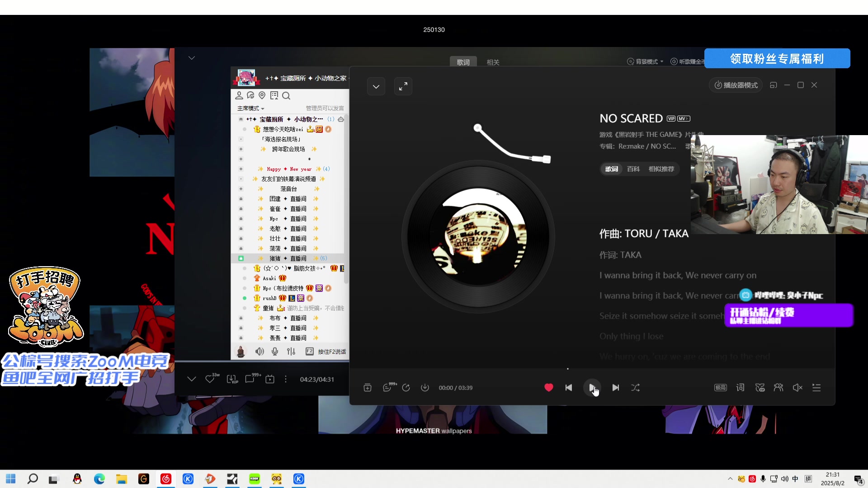Collapse the player with the down chevron button
868x488 pixels.
click(376, 86)
